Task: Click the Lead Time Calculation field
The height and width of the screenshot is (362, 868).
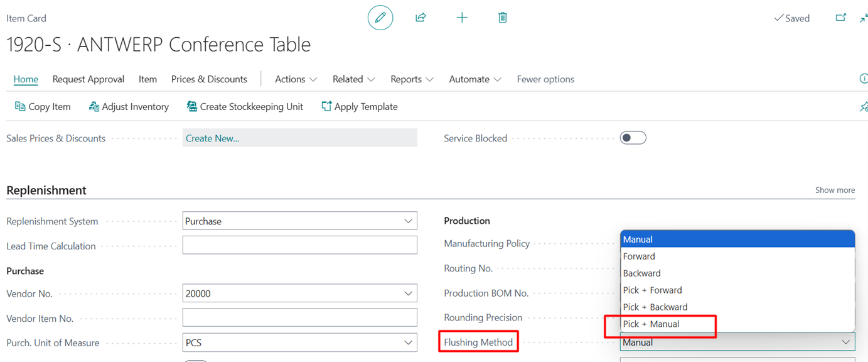Action: tap(300, 245)
